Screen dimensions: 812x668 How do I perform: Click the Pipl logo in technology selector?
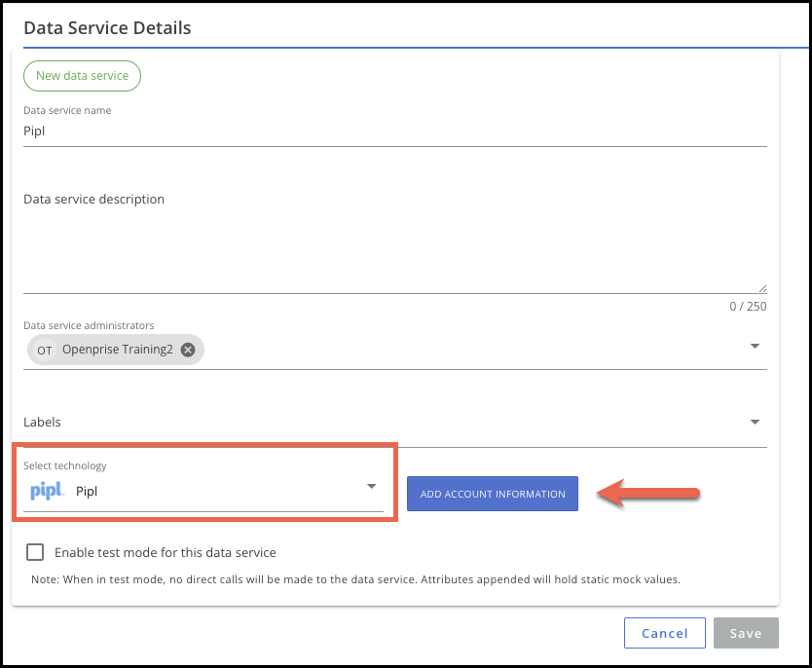[47, 491]
